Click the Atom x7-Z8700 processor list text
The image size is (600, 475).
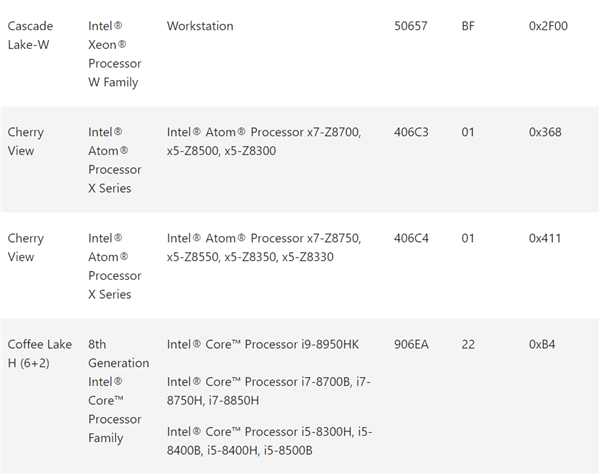263,141
